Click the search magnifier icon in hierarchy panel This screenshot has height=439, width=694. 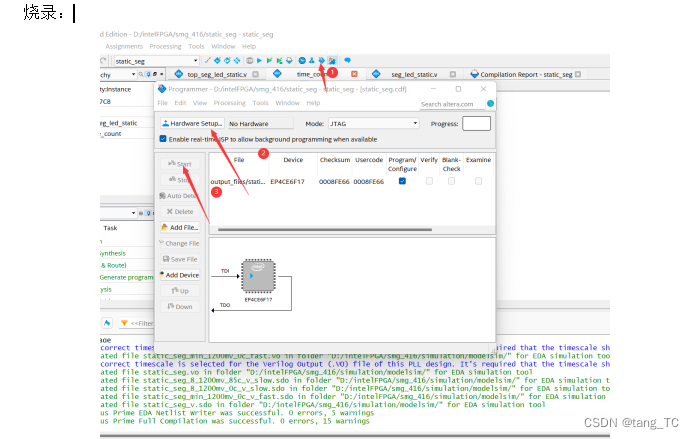141,74
